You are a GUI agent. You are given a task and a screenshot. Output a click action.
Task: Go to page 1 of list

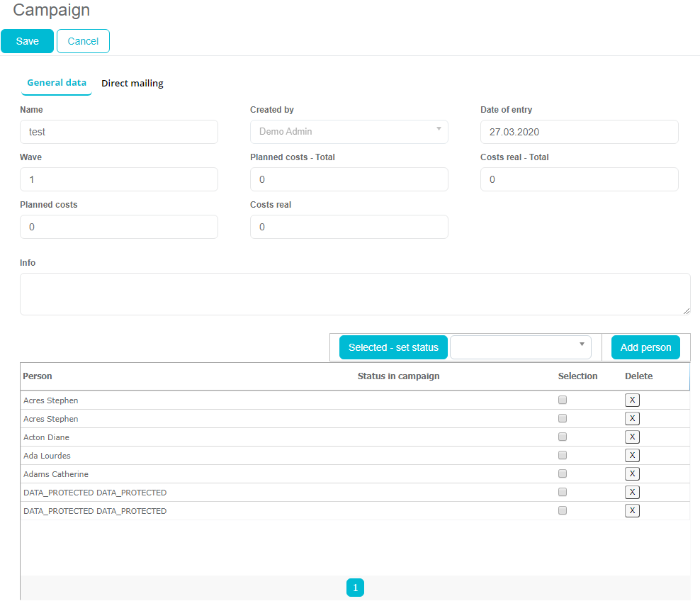point(355,588)
